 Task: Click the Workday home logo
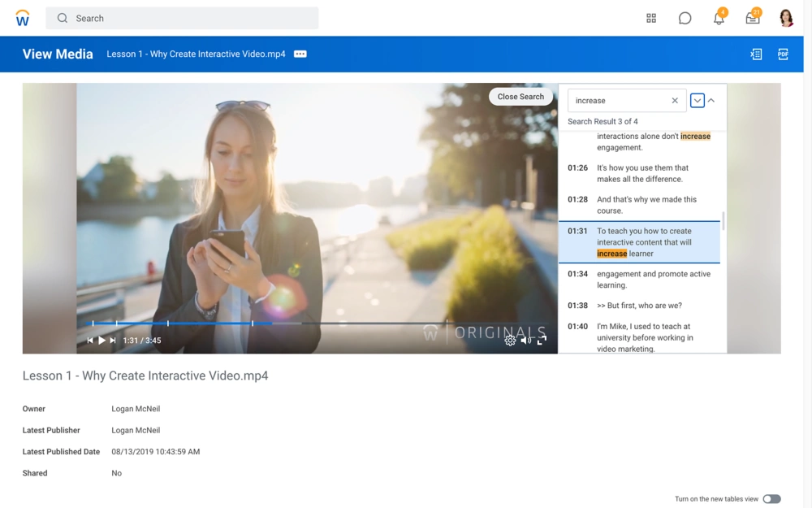(23, 18)
